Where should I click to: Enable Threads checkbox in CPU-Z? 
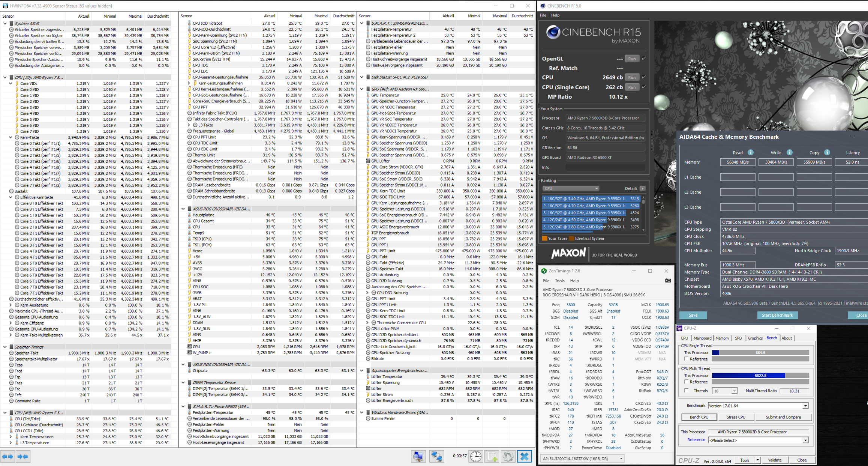pos(687,391)
